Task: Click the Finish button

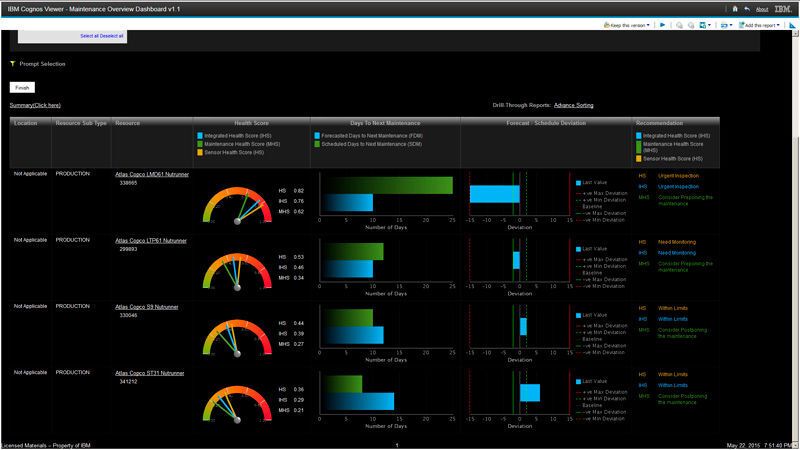Action: (x=22, y=87)
